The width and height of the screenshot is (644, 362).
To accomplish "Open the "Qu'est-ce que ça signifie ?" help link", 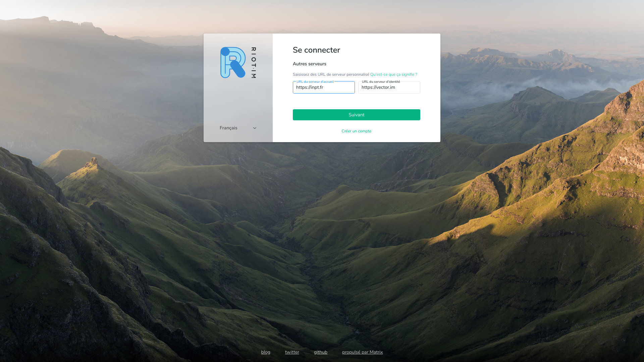I will click(393, 74).
